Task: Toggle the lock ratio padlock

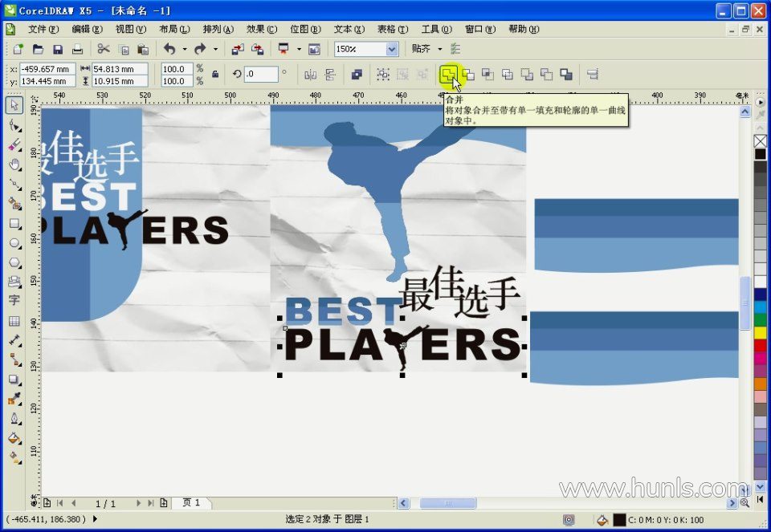Action: (214, 75)
